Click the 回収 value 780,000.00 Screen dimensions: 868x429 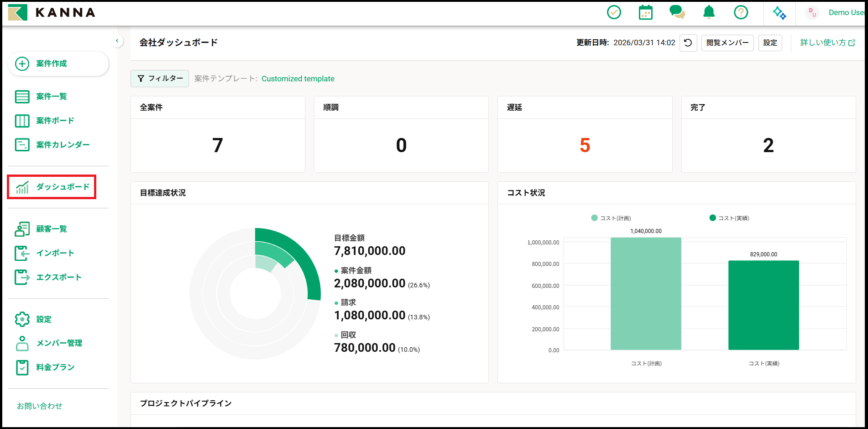point(365,348)
